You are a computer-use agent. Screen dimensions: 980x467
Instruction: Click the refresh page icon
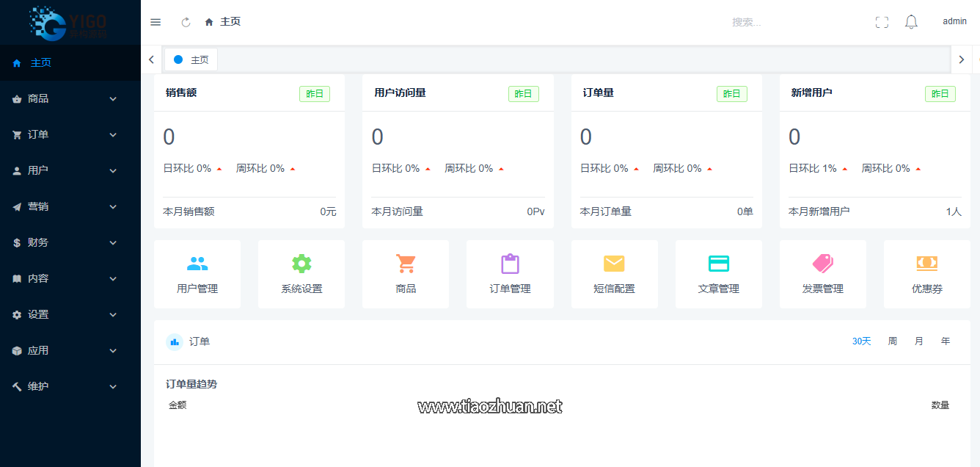[x=186, y=22]
